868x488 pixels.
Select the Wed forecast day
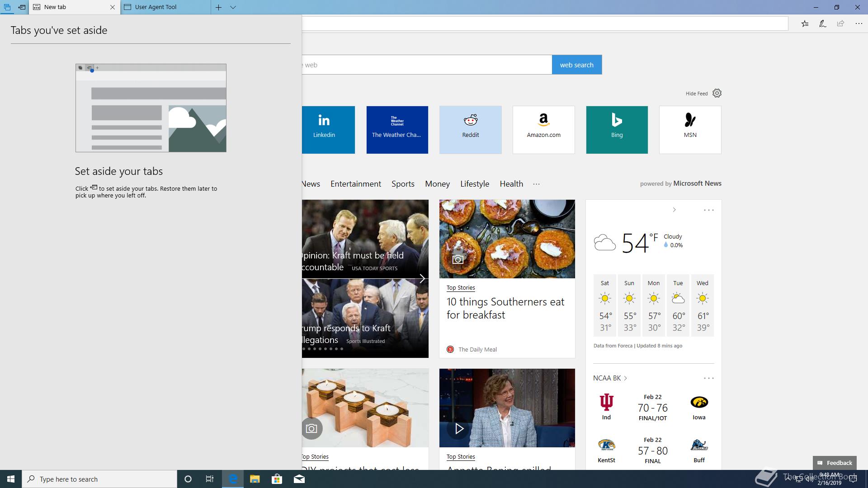pyautogui.click(x=703, y=305)
